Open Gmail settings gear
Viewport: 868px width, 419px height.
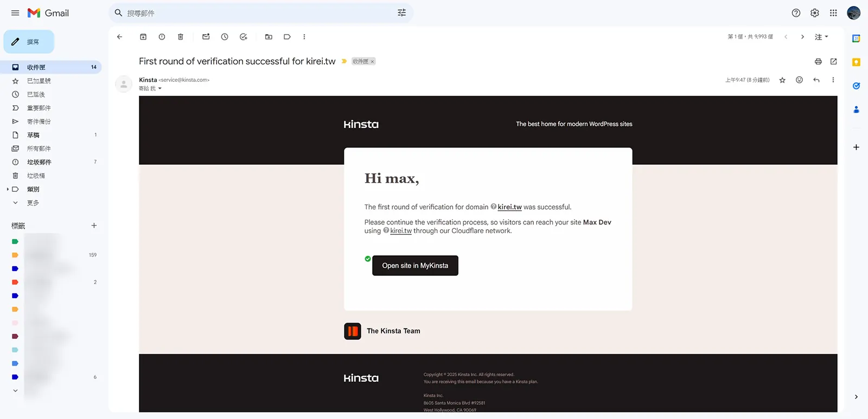coord(815,13)
